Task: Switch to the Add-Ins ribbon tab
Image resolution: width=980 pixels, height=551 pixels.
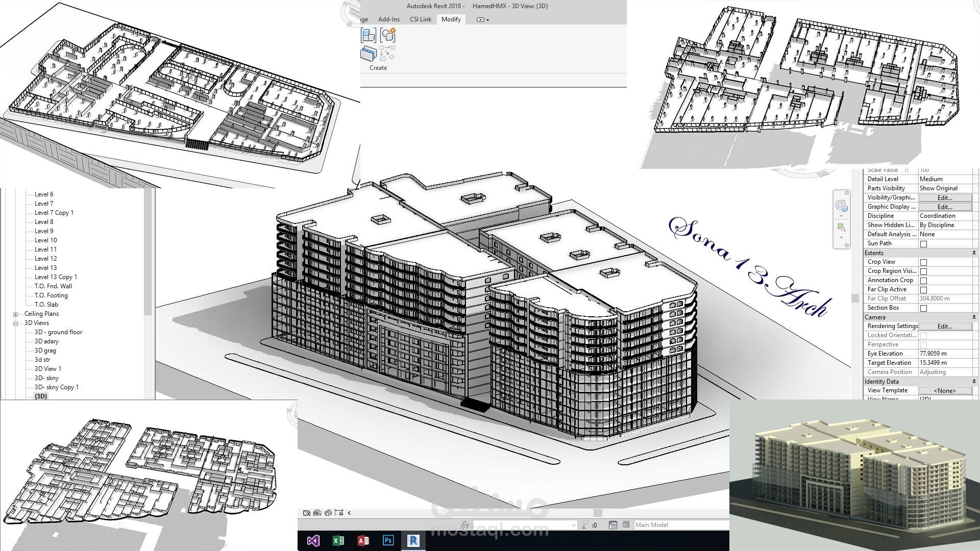Action: click(x=388, y=19)
